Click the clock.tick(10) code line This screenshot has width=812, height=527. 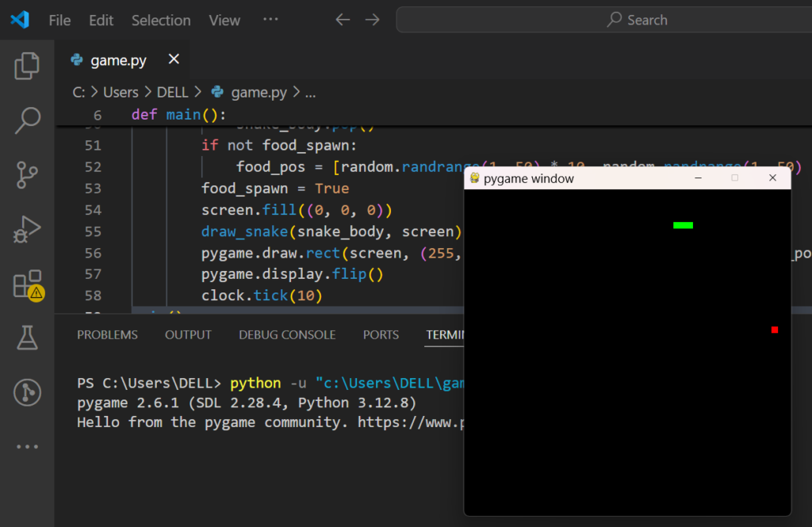pyautogui.click(x=262, y=295)
